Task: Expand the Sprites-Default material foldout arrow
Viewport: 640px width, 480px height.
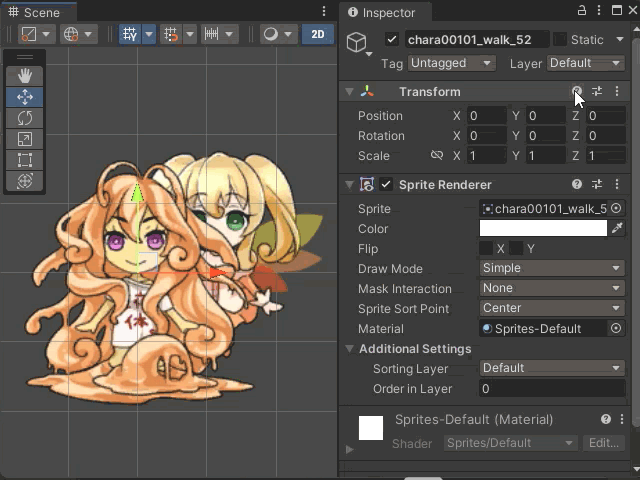Action: tap(349, 450)
